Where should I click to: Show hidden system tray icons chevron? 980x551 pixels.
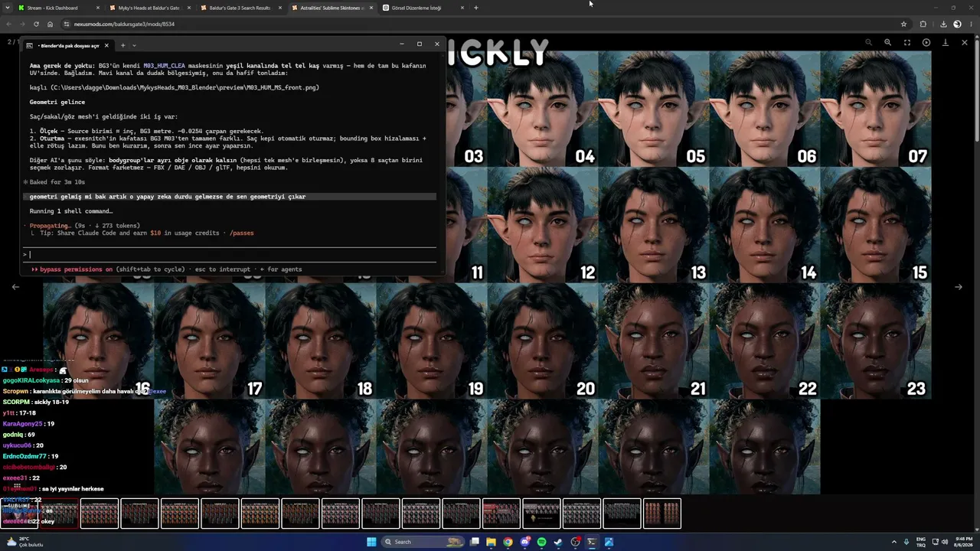click(x=893, y=542)
